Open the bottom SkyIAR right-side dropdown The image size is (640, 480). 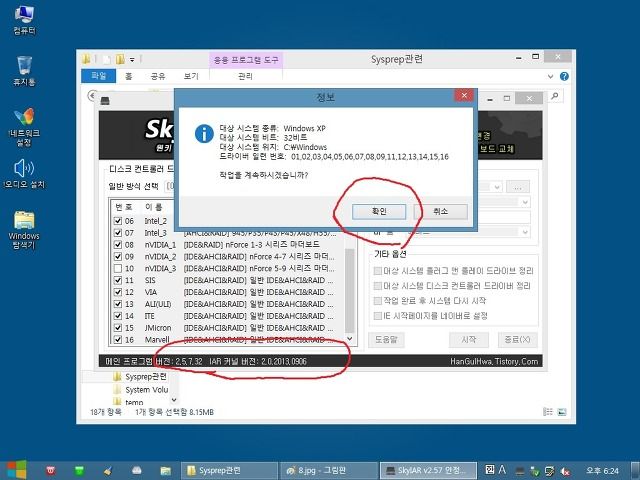[525, 232]
